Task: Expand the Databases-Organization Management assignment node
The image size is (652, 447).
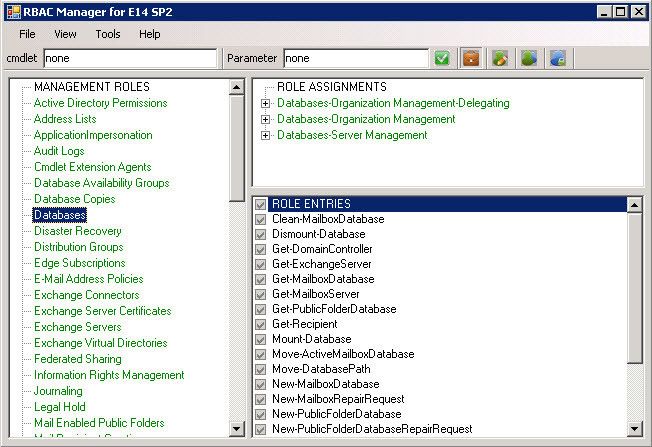Action: (x=265, y=119)
